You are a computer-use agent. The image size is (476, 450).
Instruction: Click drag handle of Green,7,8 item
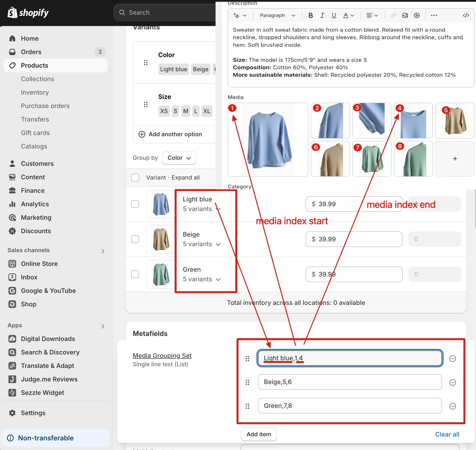coord(247,406)
